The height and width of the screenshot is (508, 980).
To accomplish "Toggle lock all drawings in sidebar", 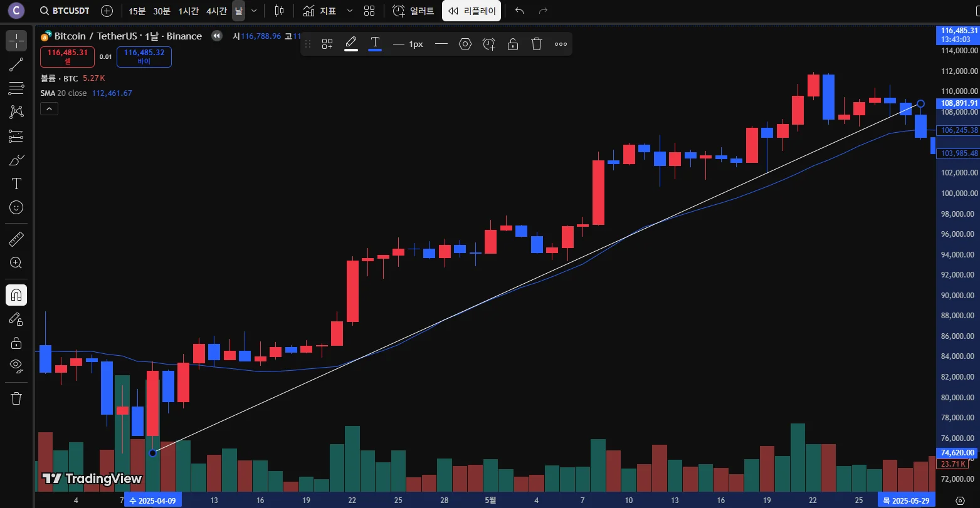I will (16, 343).
